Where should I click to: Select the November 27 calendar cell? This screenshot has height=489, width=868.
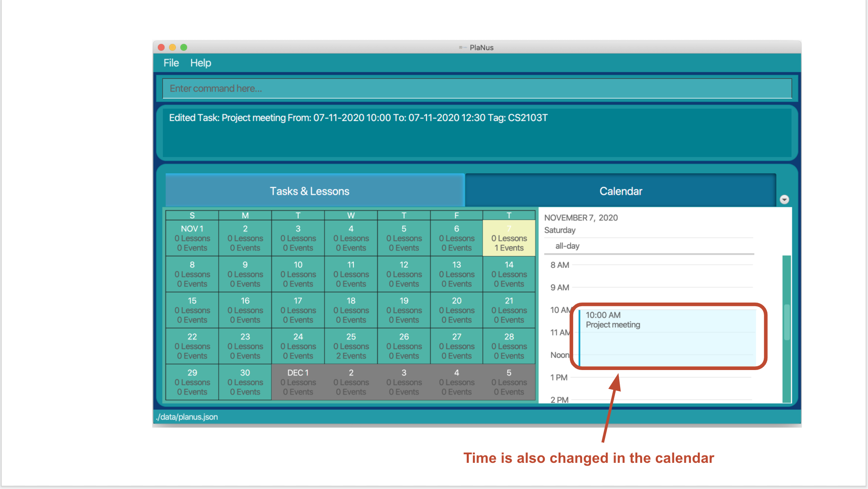(456, 346)
